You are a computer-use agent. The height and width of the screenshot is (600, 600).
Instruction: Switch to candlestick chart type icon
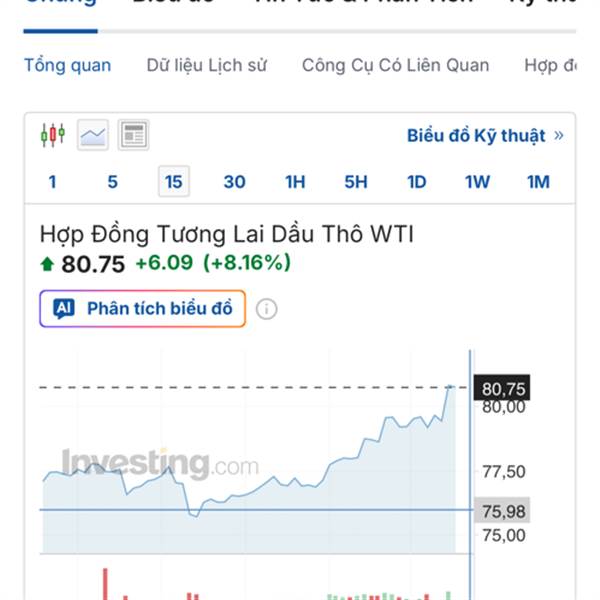click(x=53, y=134)
